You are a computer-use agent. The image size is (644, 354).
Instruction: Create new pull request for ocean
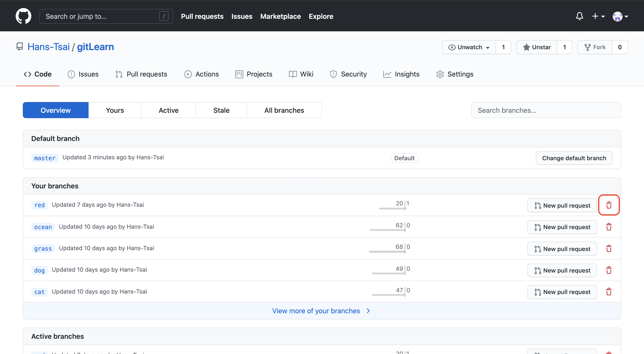coord(562,227)
